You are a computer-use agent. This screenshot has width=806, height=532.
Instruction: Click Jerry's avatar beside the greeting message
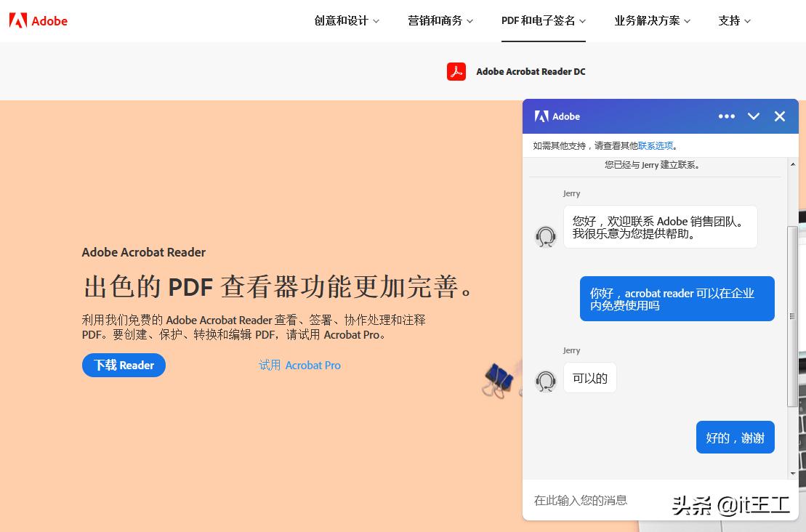pyautogui.click(x=546, y=235)
